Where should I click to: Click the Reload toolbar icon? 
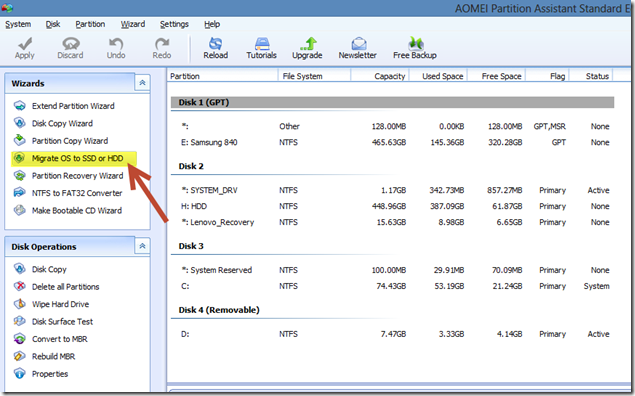point(215,43)
